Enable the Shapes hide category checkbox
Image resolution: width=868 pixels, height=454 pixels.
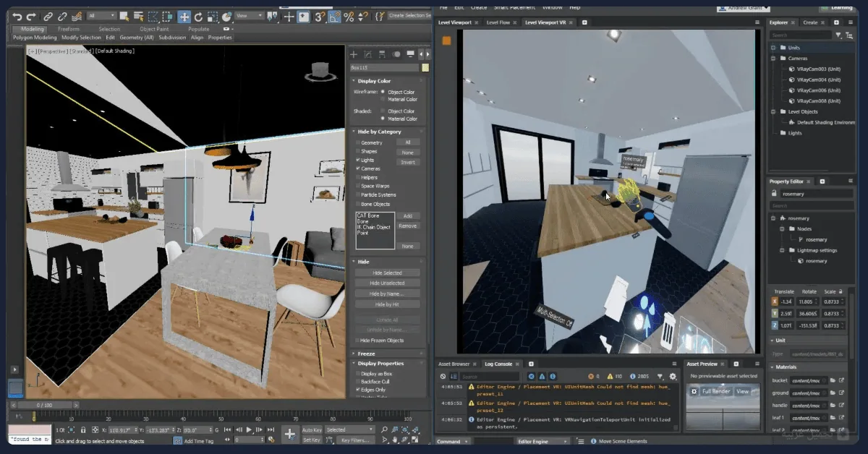tap(358, 152)
